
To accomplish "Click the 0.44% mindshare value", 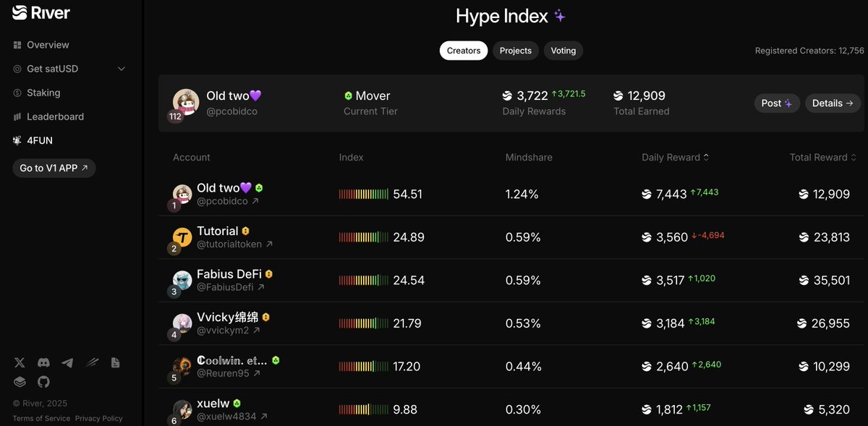I will 524,367.
